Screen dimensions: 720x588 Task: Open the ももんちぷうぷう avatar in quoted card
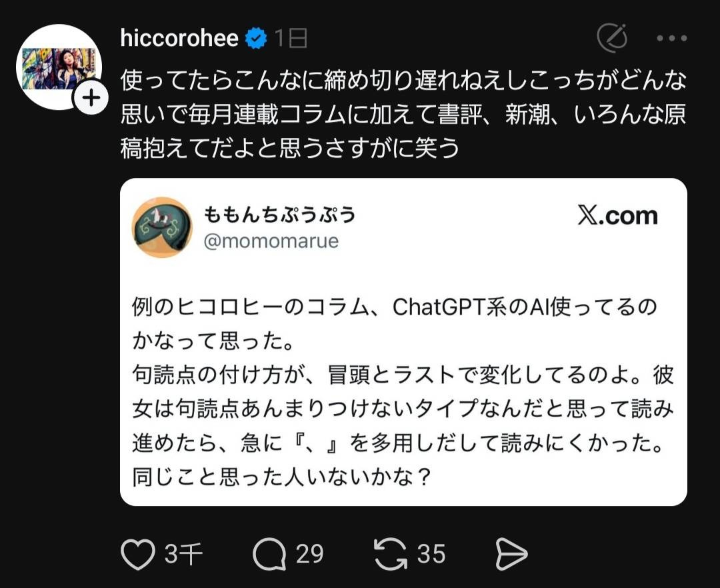tap(162, 227)
